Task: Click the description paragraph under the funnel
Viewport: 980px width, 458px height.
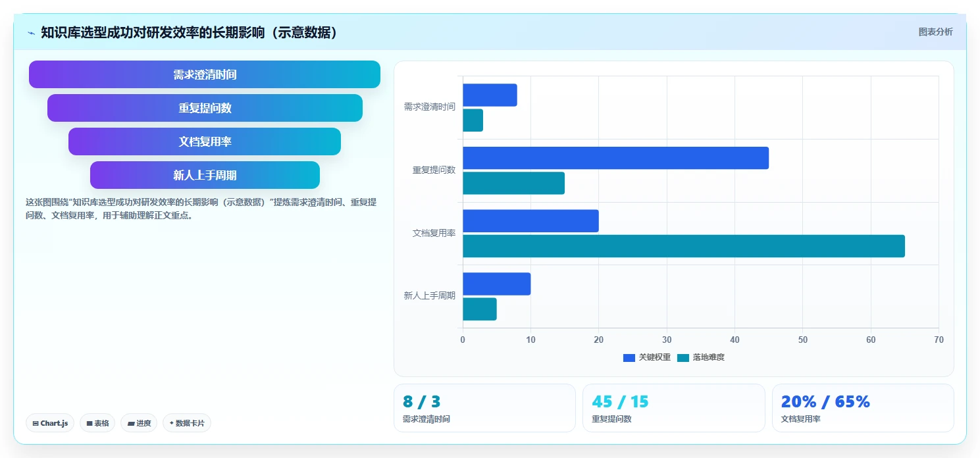Action: pyautogui.click(x=201, y=209)
